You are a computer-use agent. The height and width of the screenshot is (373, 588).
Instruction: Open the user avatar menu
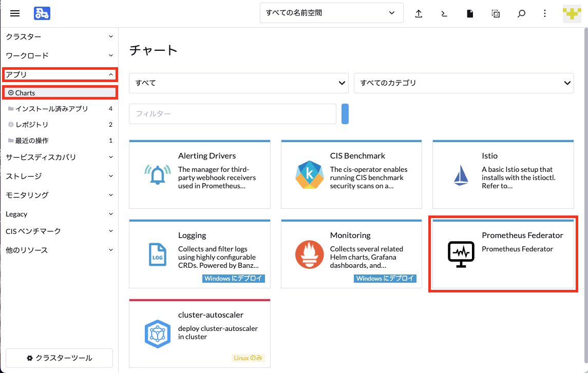pyautogui.click(x=572, y=14)
